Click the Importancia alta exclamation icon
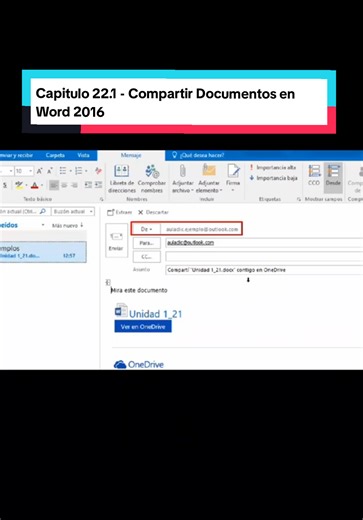Screen dimensions: 363x520 coord(252,167)
